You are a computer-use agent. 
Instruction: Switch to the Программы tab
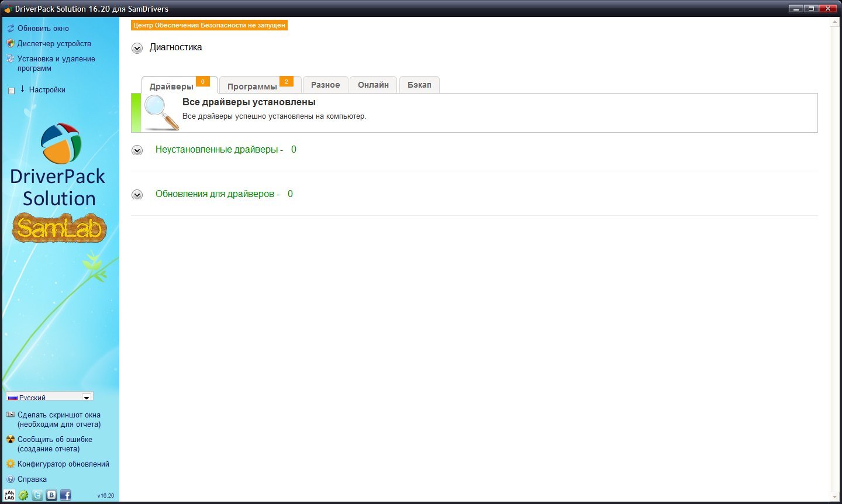252,87
